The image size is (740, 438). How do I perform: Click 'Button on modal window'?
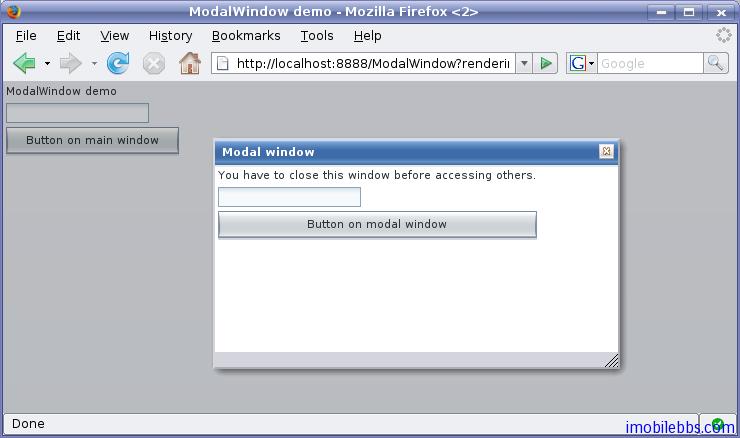pos(377,224)
